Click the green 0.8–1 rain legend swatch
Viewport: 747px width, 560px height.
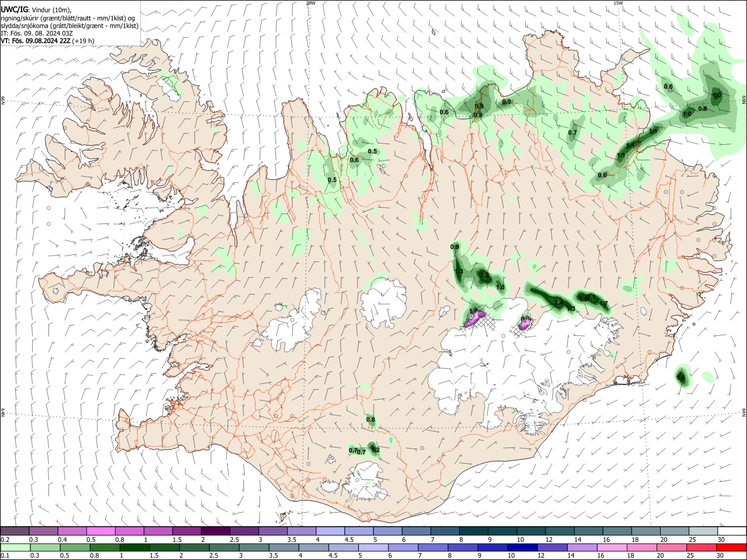[x=105, y=547]
